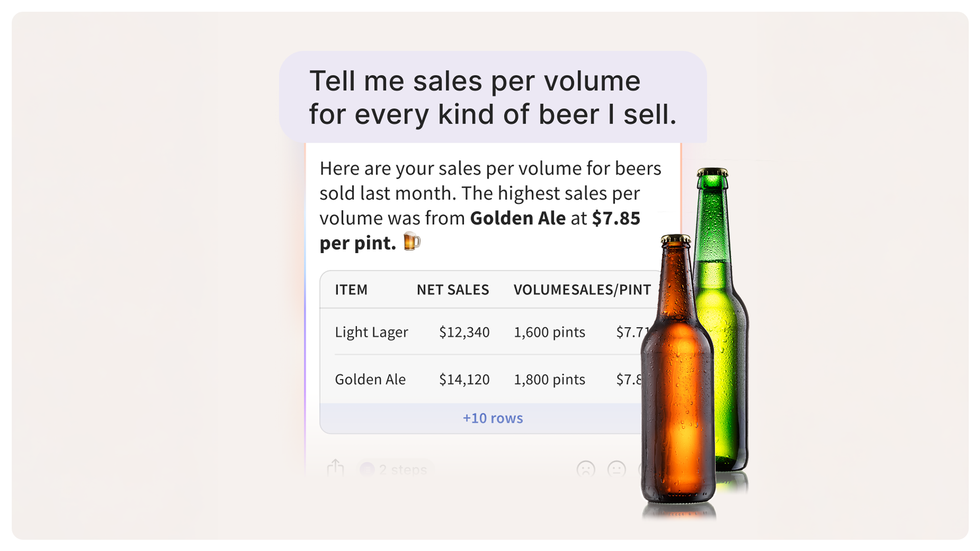Click the user question message bubble
This screenshot has height=551, width=980.
click(493, 97)
